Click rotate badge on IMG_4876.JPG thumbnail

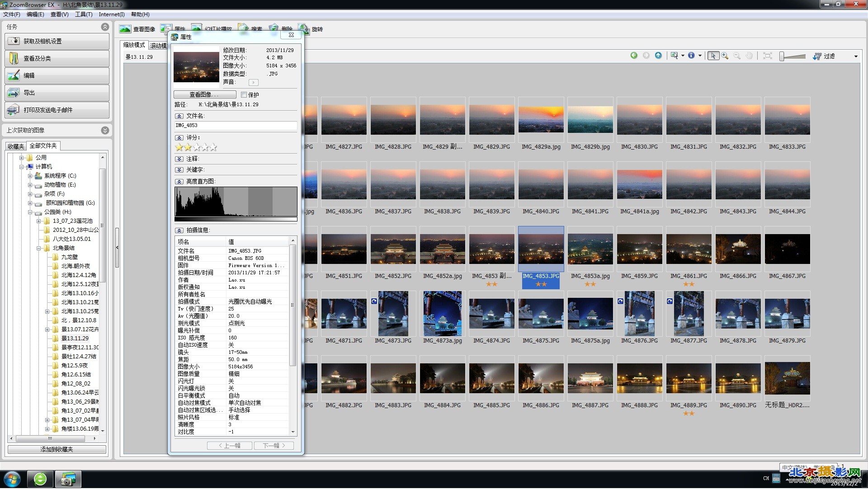621,301
